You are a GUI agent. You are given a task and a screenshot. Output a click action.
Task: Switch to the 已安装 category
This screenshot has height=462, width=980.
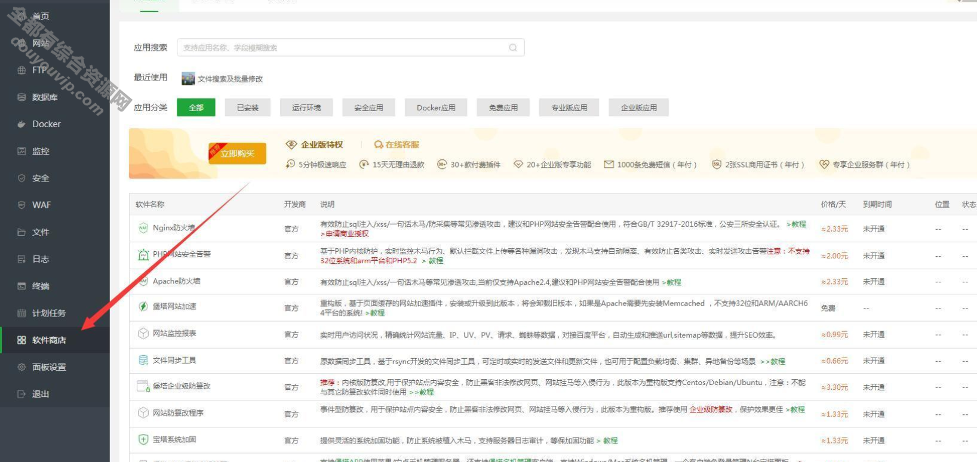tap(248, 107)
